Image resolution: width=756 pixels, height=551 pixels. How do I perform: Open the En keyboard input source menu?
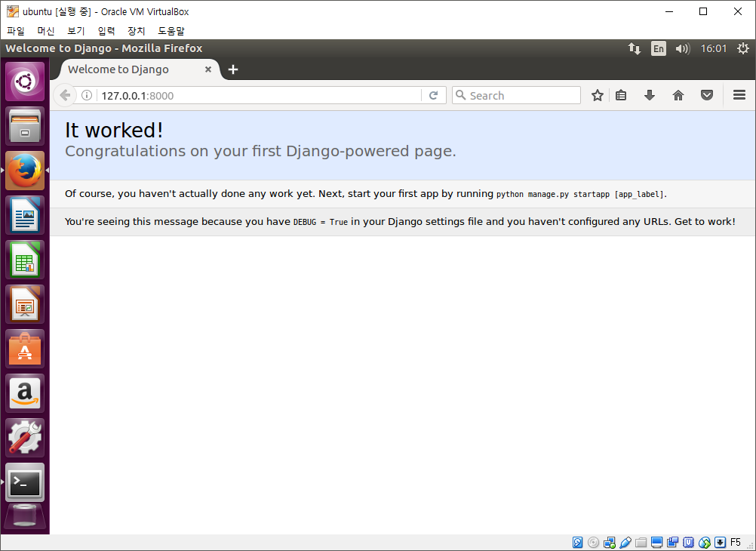(x=659, y=48)
